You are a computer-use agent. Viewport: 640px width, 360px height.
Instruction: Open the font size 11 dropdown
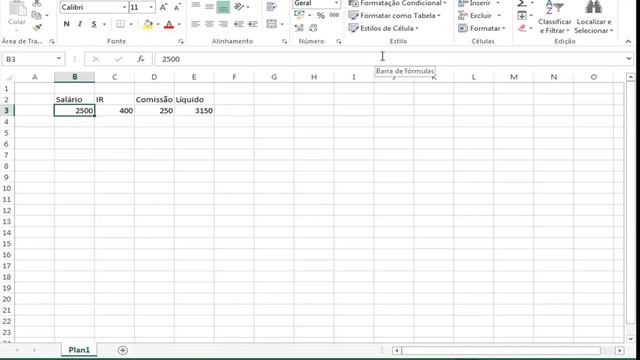click(151, 7)
